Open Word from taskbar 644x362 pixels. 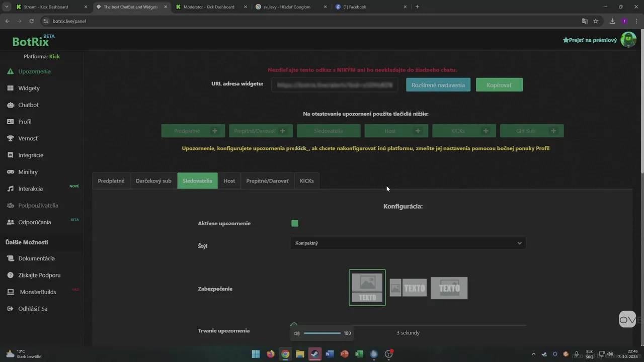coord(330,354)
